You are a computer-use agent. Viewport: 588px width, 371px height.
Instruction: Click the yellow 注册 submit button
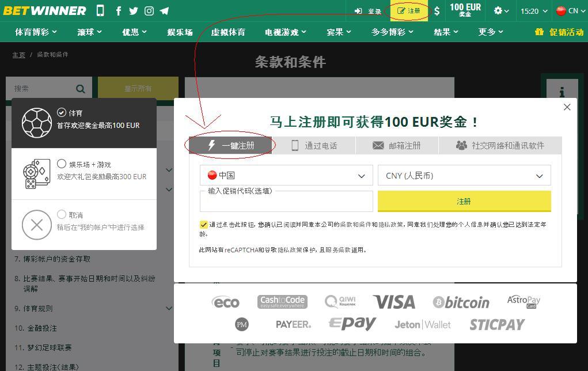(x=464, y=201)
